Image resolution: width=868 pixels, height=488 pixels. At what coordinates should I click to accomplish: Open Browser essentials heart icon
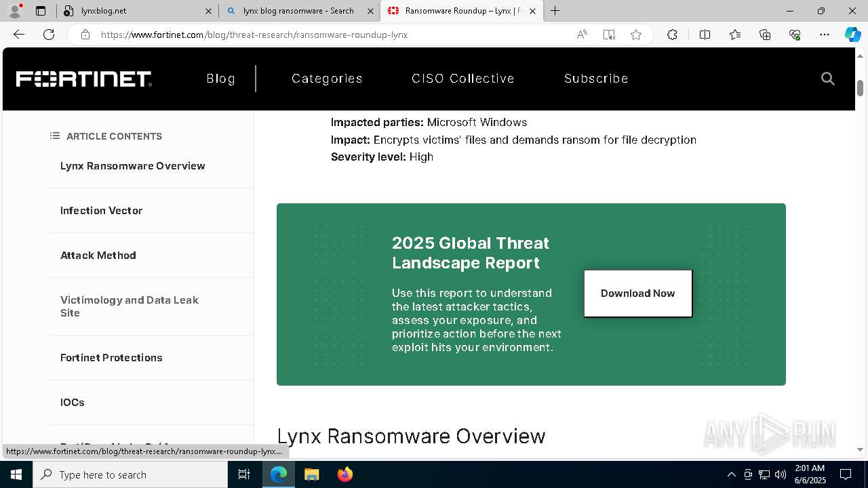tap(795, 35)
